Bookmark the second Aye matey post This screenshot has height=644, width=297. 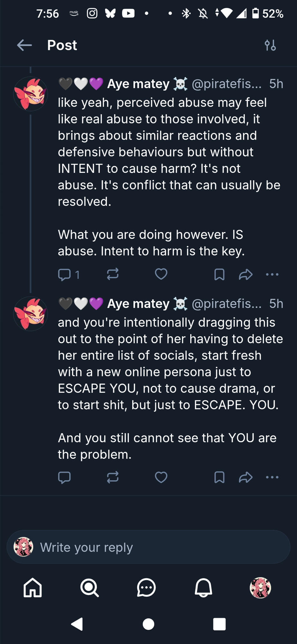(x=219, y=478)
